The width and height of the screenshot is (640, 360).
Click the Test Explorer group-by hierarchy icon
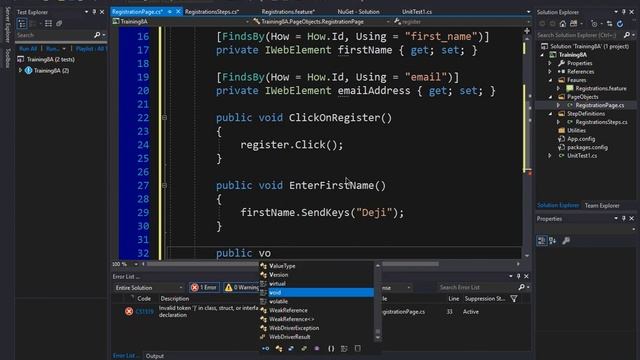[x=22, y=24]
